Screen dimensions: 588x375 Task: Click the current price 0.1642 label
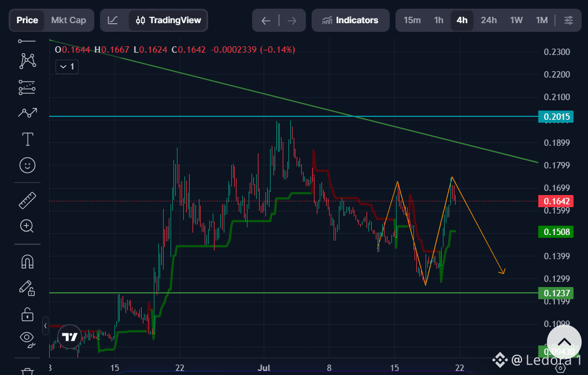coord(557,201)
